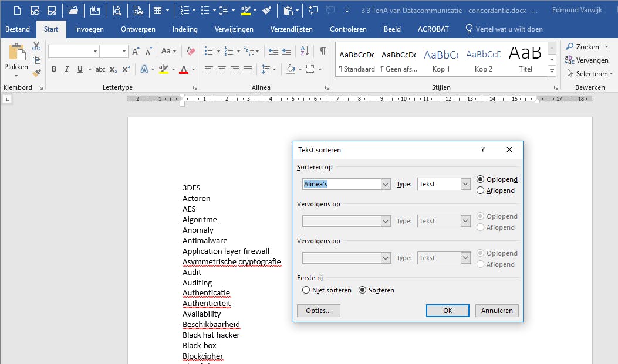The image size is (618, 364).
Task: Click the Italic formatting icon
Action: pyautogui.click(x=66, y=70)
